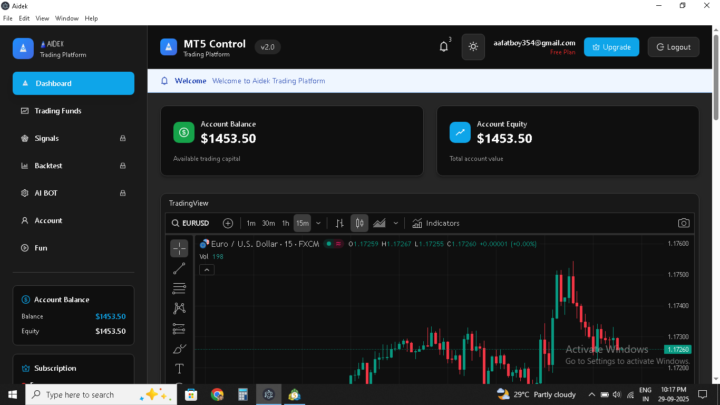Expand the chart style dropdown arrow
The image size is (720, 405).
pyautogui.click(x=396, y=223)
